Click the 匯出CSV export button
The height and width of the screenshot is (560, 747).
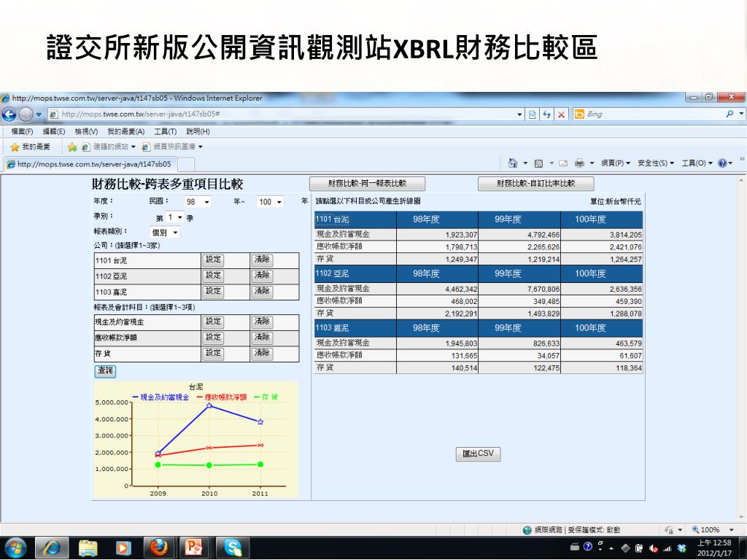pos(478,454)
